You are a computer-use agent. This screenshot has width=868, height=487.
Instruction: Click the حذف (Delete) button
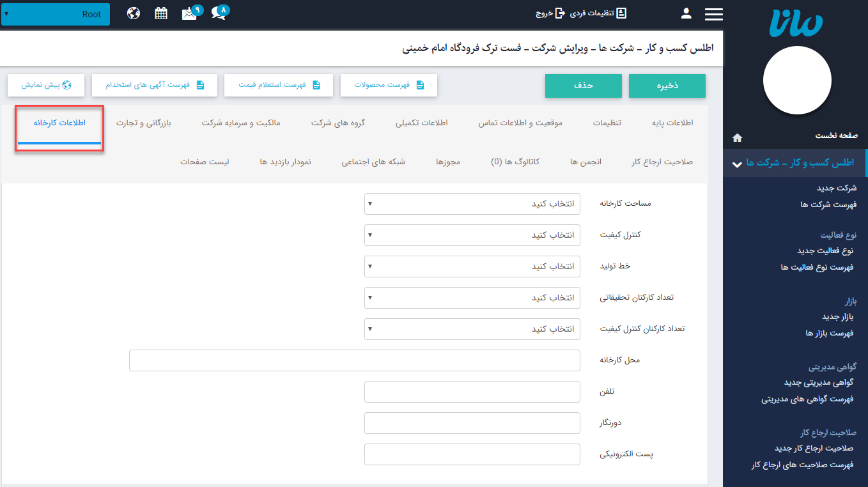click(x=583, y=85)
